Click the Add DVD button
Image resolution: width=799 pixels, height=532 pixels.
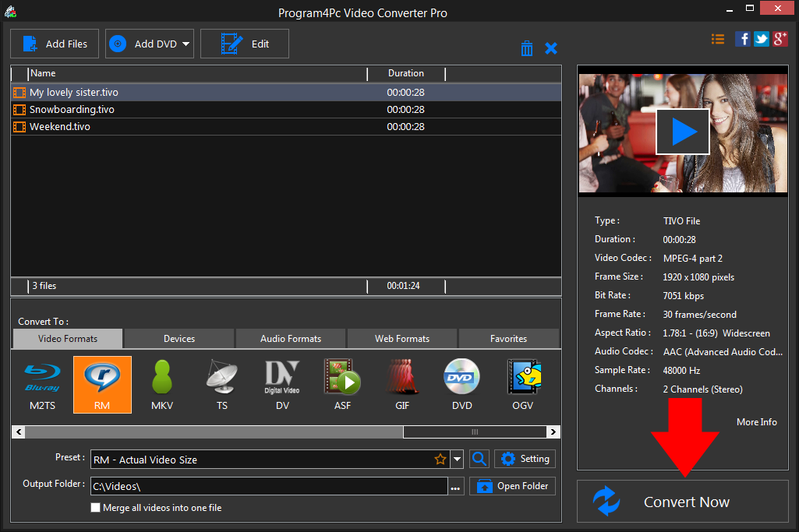click(150, 44)
